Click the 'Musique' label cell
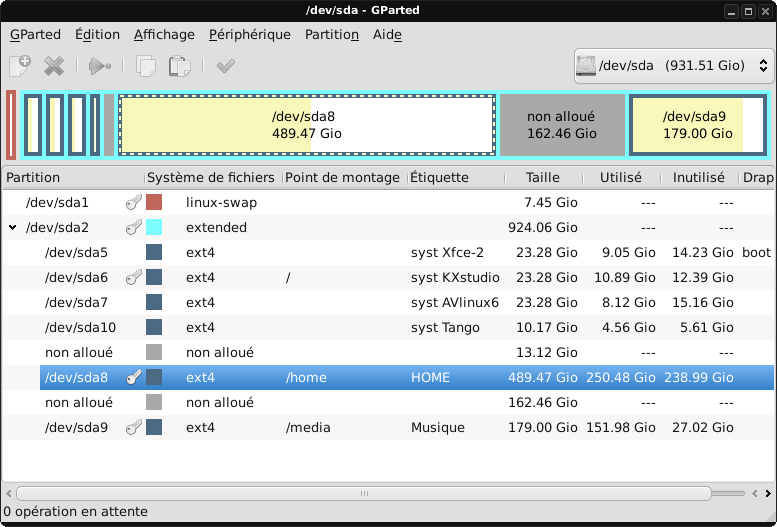The height and width of the screenshot is (527, 777). point(438,427)
